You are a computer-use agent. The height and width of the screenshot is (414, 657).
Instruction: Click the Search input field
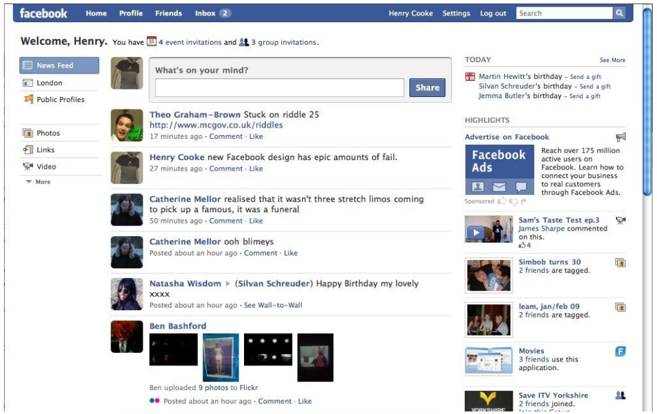tap(564, 13)
